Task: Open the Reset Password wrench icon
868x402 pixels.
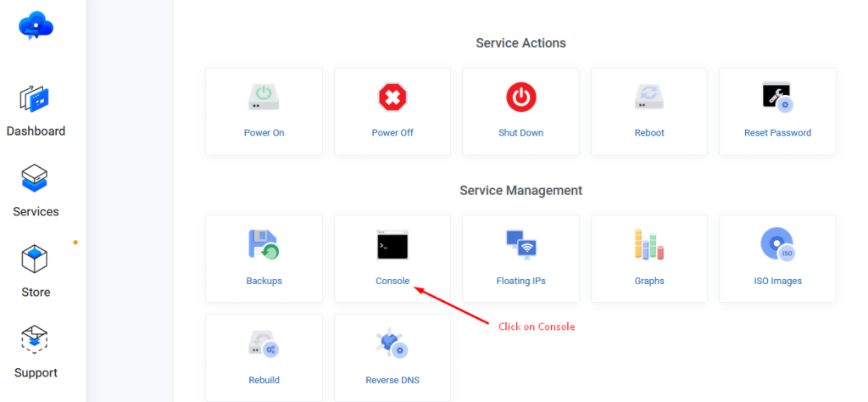Action: coord(777,98)
